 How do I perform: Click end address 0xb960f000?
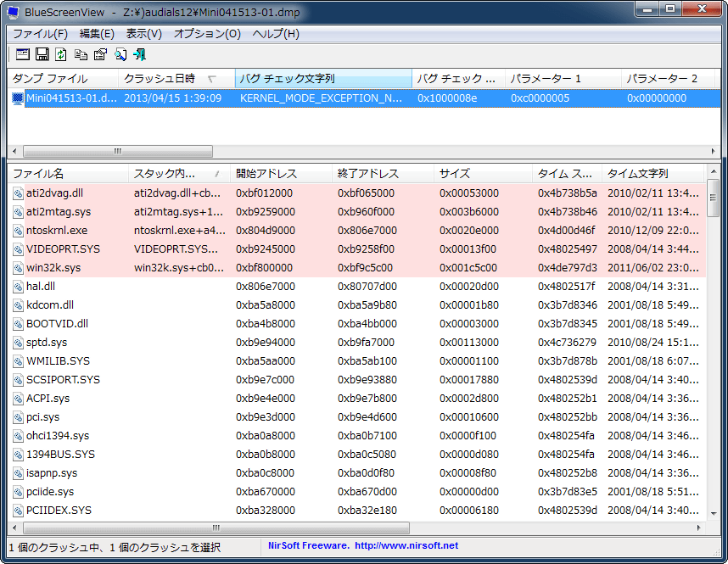point(366,212)
